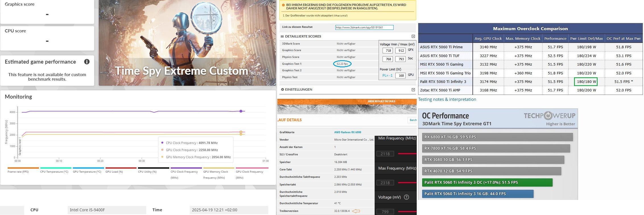
Task: Click the Min Frequency value box 2118
Action: (385, 154)
